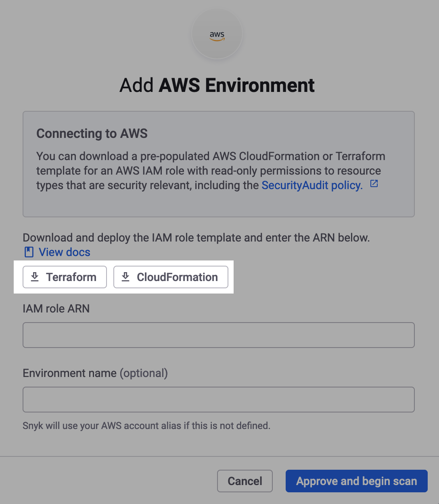The image size is (439, 504).
Task: Download the CloudFormation template
Action: (171, 277)
